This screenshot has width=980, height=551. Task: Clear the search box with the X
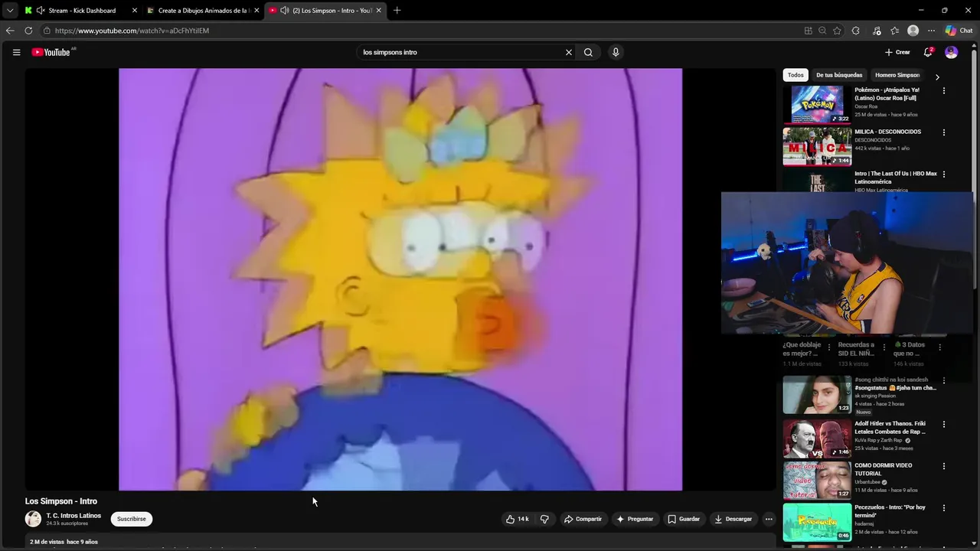click(x=569, y=52)
